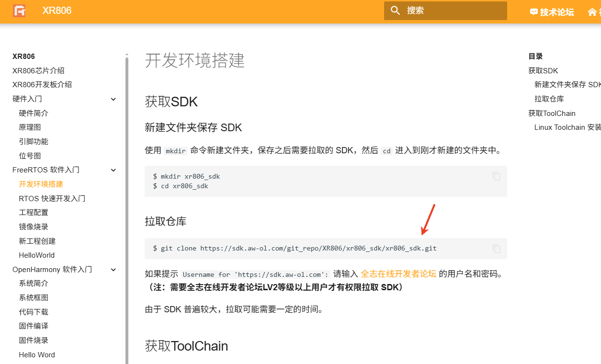The image size is (601, 364).
Task: Click the OpenHarmony 软件入门 sidebar label
Action: coord(52,270)
